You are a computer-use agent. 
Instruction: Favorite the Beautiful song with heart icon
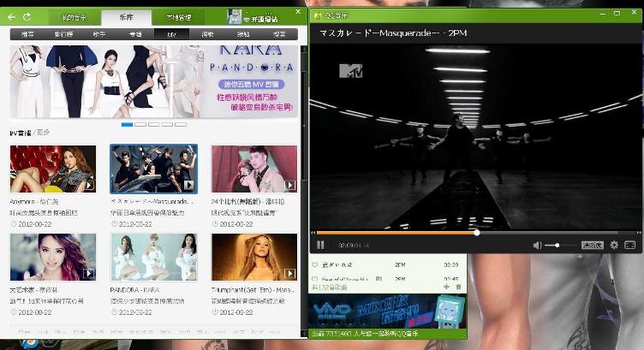coord(314,279)
